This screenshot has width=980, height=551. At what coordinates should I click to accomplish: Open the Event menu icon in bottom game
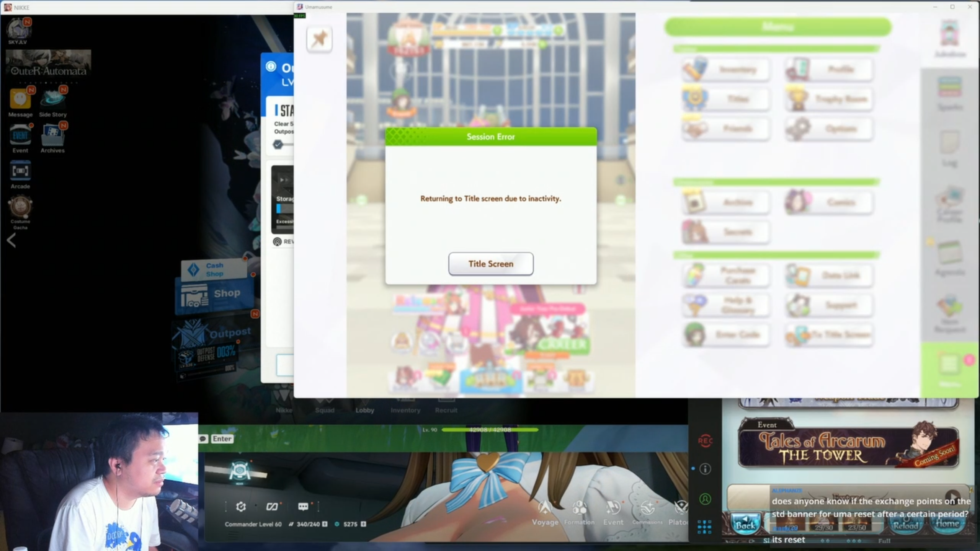[613, 514]
